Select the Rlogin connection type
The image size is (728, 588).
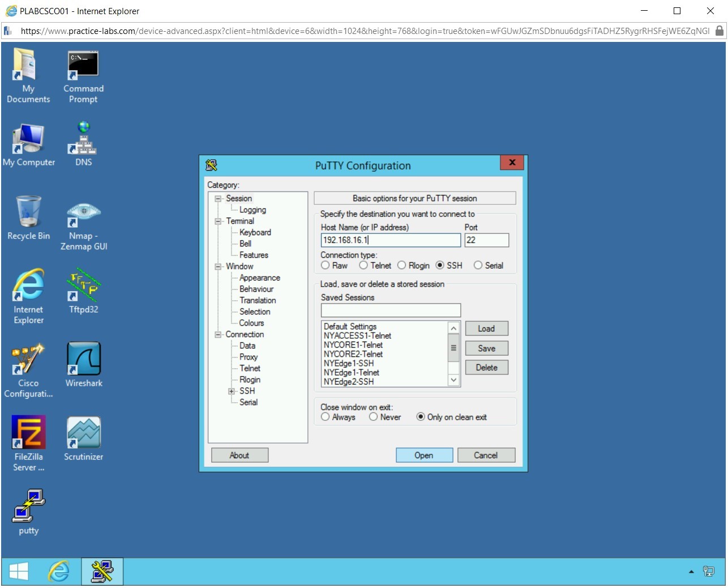click(401, 265)
